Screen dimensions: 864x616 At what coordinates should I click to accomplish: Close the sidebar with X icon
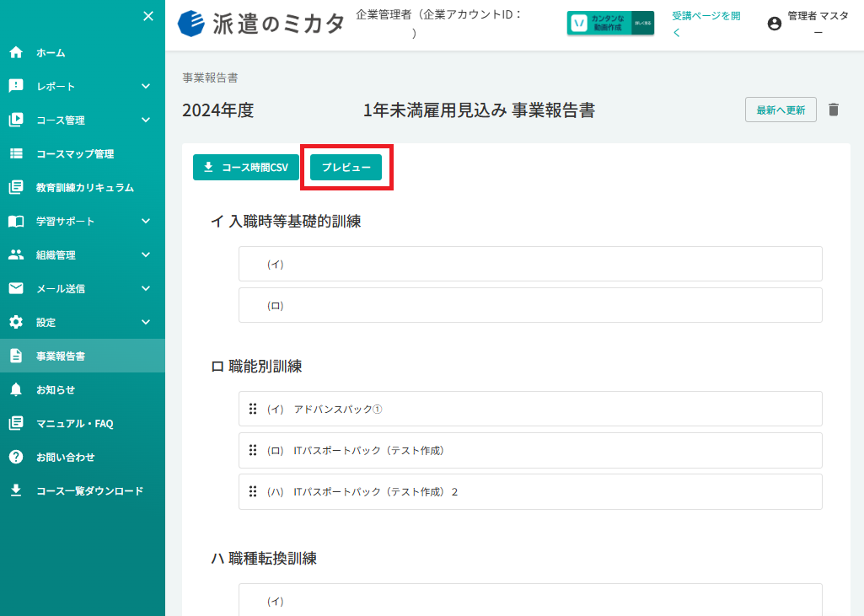coord(148,16)
